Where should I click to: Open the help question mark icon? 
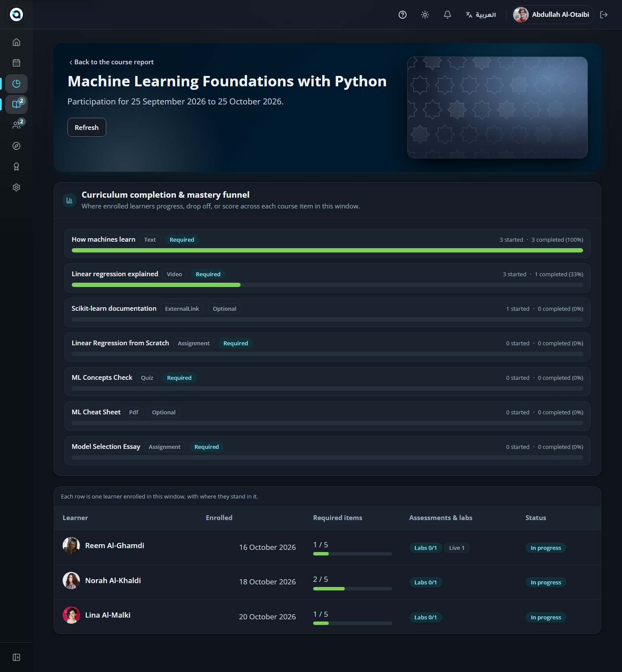(403, 15)
